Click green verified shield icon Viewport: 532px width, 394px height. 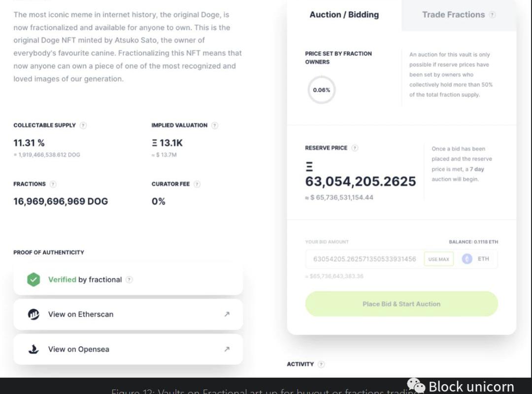click(33, 280)
